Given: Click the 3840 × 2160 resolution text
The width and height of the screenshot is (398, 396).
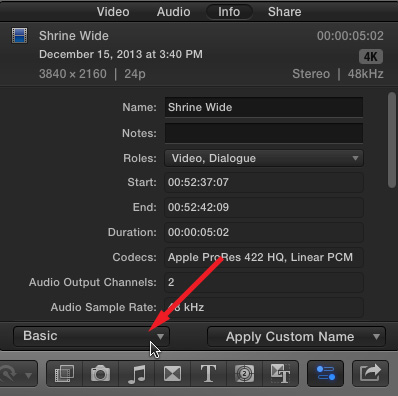Looking at the screenshot, I should click(73, 74).
